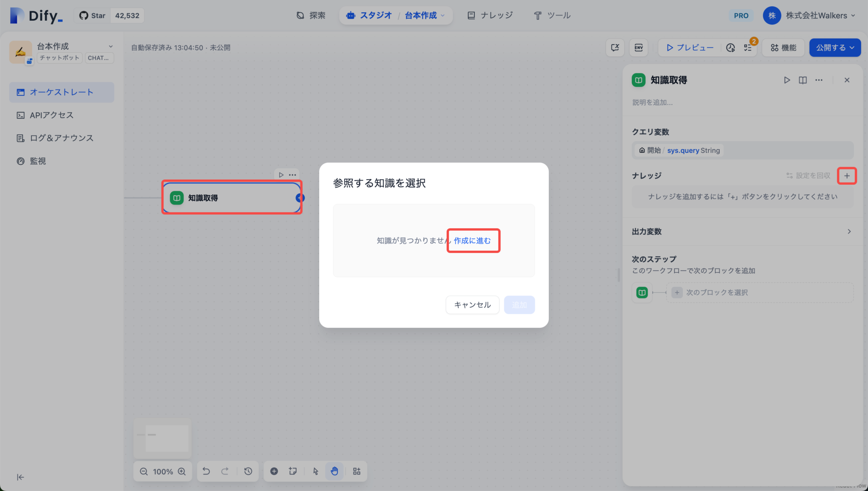868x491 pixels.
Task: Open the checklist icon showing 2 issues
Action: coord(748,47)
